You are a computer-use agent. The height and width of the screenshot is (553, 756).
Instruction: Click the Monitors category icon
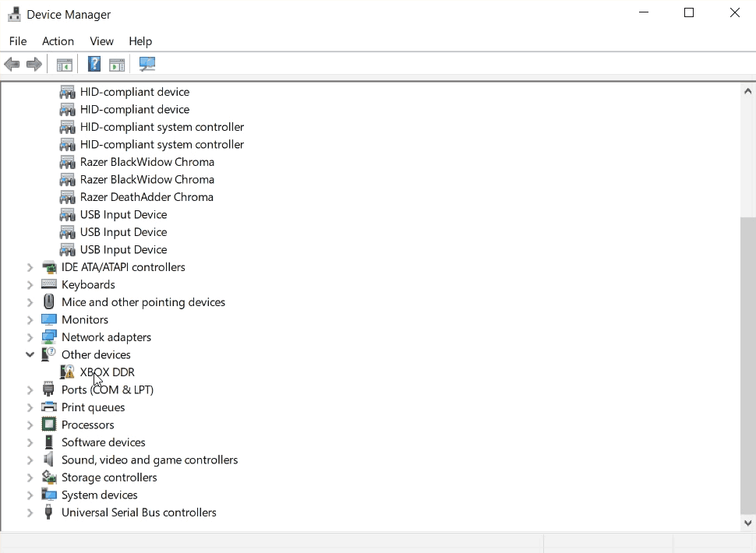coord(48,319)
